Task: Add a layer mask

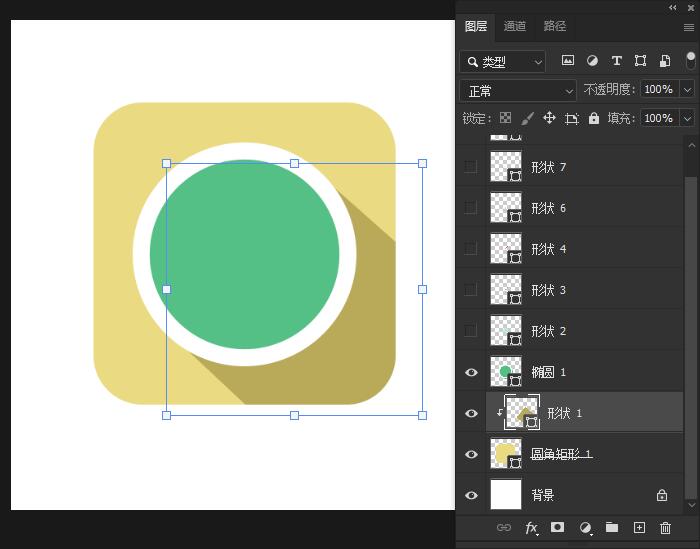Action: pyautogui.click(x=558, y=528)
